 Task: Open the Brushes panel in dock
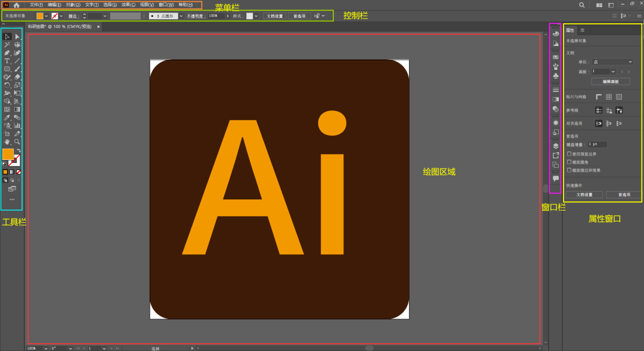tap(556, 66)
